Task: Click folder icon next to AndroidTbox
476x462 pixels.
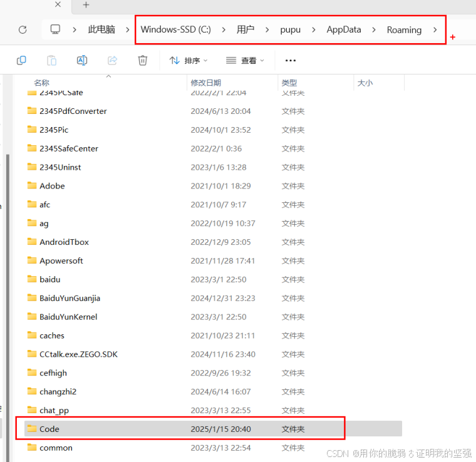Action: coord(32,242)
